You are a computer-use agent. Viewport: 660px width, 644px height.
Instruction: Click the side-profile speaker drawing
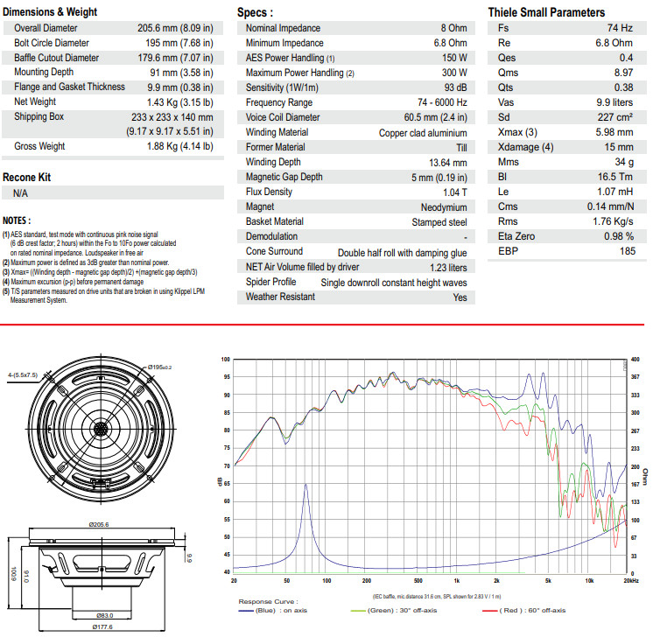coord(102,577)
